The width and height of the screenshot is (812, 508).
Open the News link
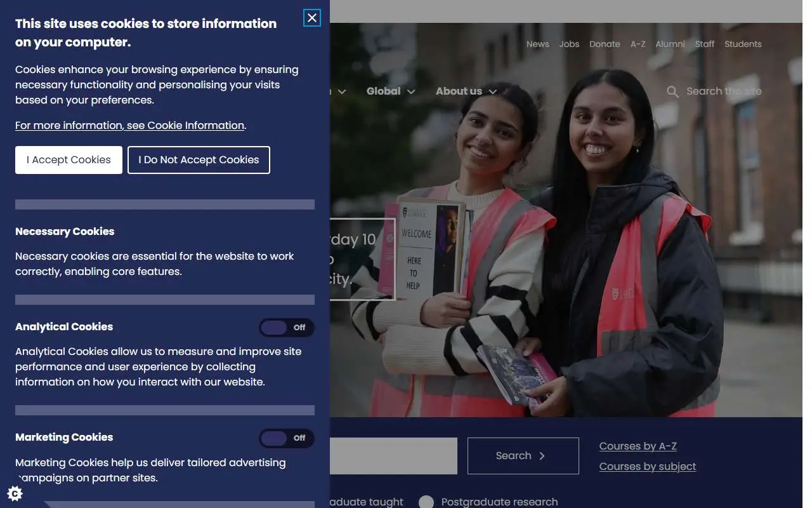click(538, 44)
